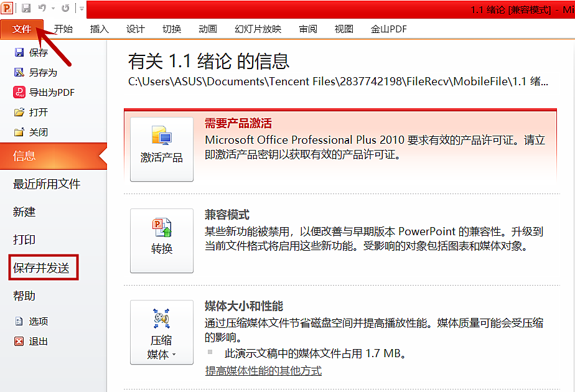Click the 需要产品激活 heading text
Screen dimensions: 575x392
[238, 123]
